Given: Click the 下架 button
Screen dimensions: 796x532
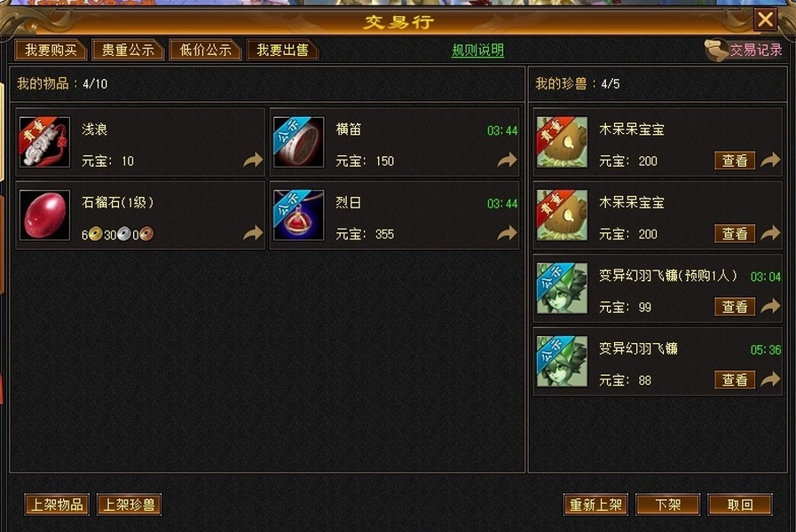Looking at the screenshot, I should pos(667,505).
